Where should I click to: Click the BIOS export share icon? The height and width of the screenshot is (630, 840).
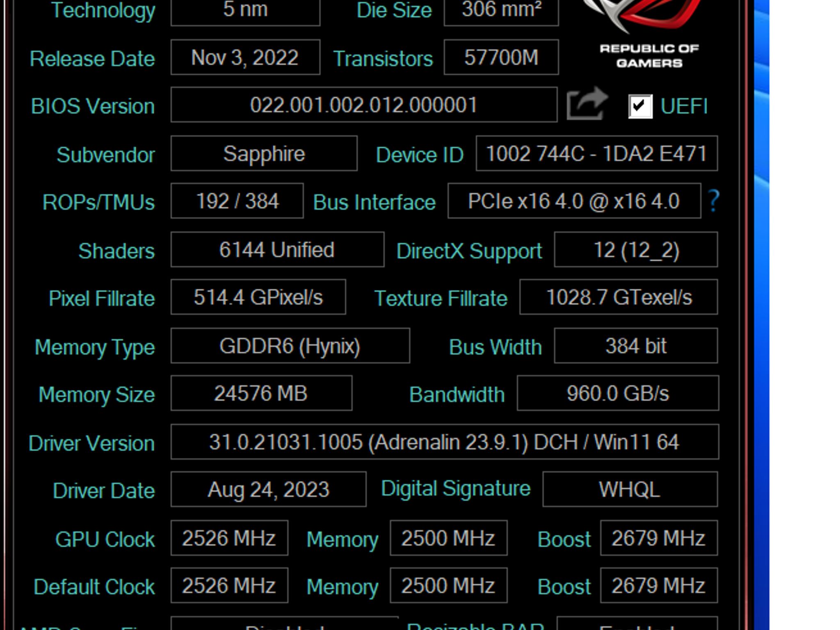pyautogui.click(x=587, y=104)
